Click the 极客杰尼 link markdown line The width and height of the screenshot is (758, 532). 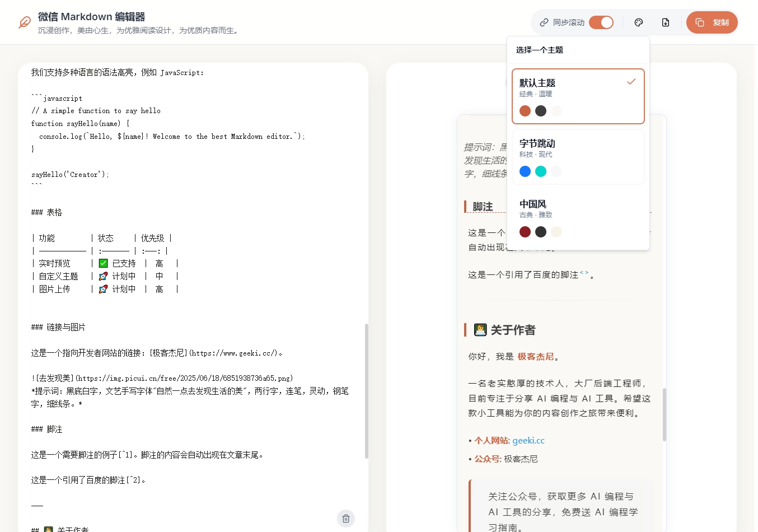coord(157,353)
